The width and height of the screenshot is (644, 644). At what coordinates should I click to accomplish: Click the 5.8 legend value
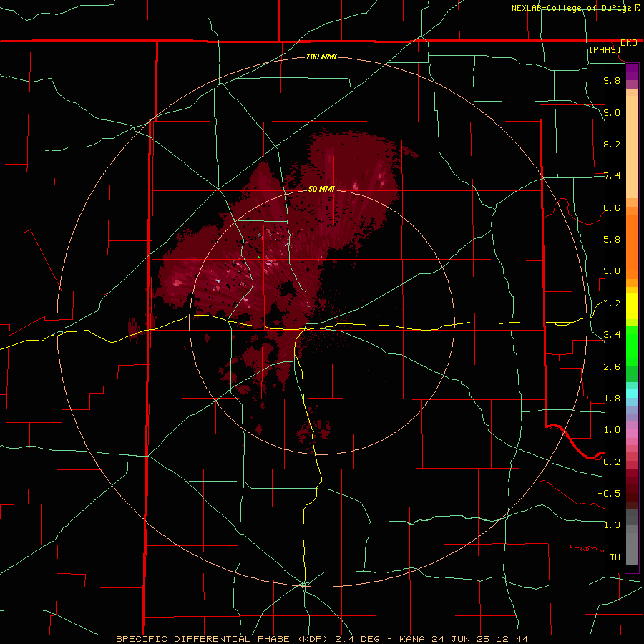(612, 240)
